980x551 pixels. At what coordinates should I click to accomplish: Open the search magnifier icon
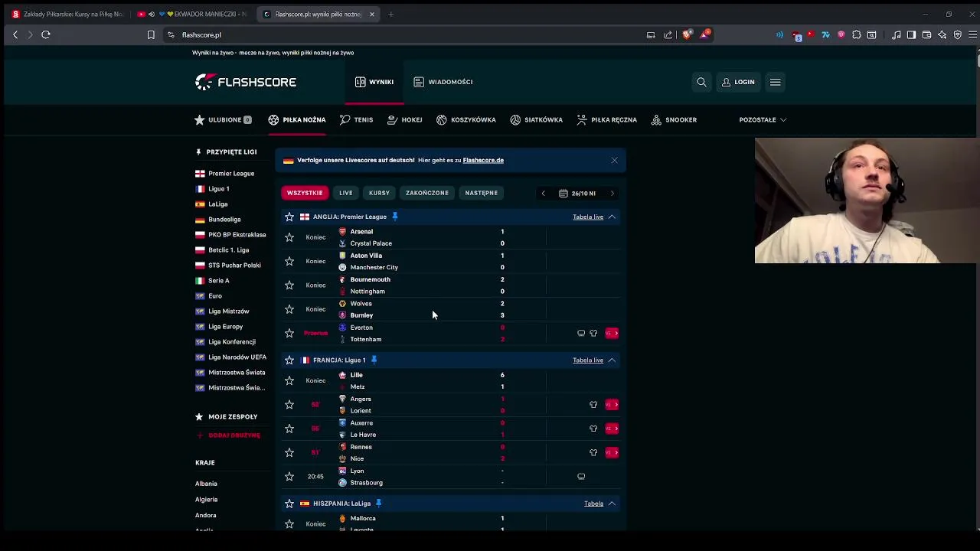(701, 82)
